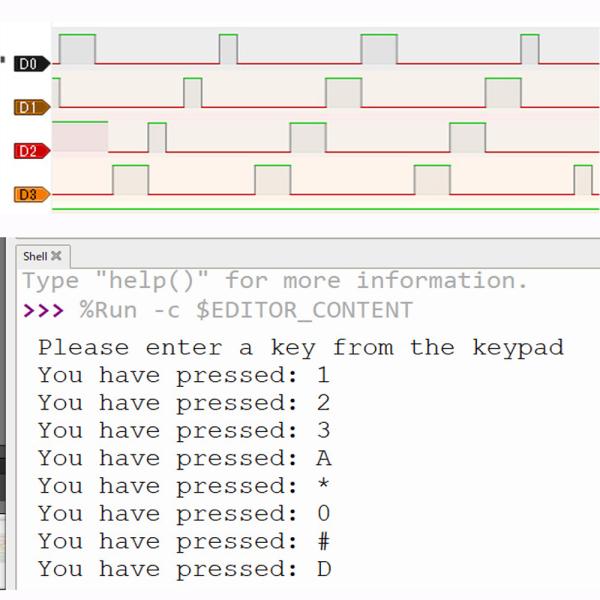600x600 pixels.
Task: Click the %Run -c $EDITOR_CONTENT command line
Action: (246, 310)
